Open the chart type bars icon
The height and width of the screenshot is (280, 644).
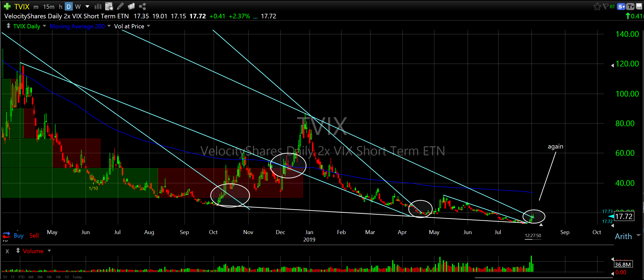98,7
